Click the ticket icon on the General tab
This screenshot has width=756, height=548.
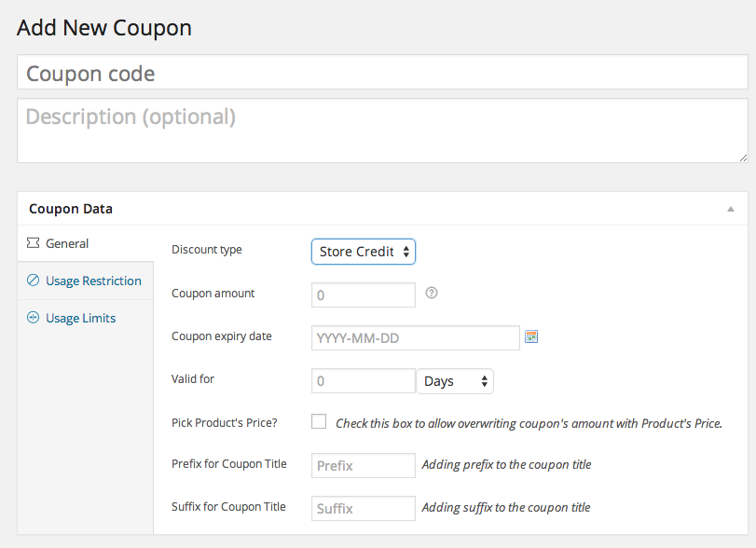(x=35, y=243)
